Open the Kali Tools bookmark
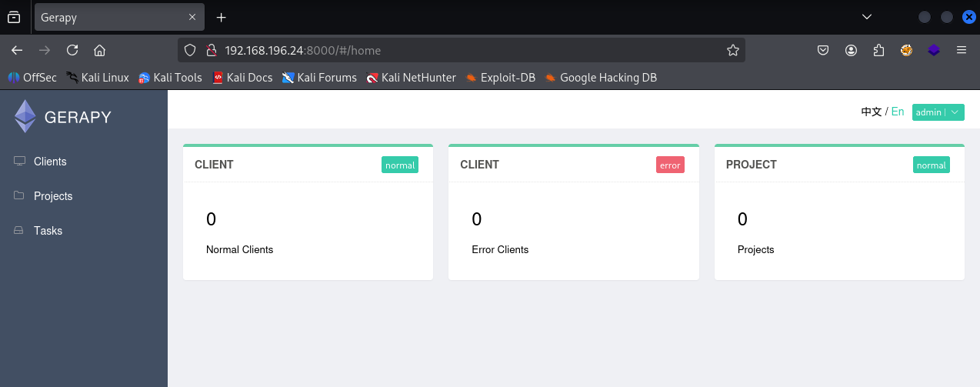Image resolution: width=980 pixels, height=387 pixels. (x=170, y=77)
